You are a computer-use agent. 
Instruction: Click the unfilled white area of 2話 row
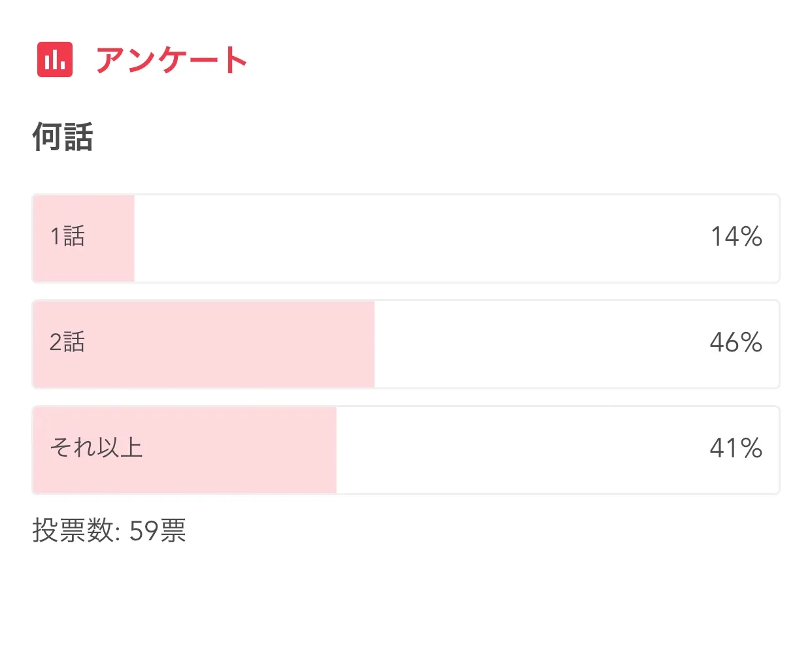pos(536,344)
